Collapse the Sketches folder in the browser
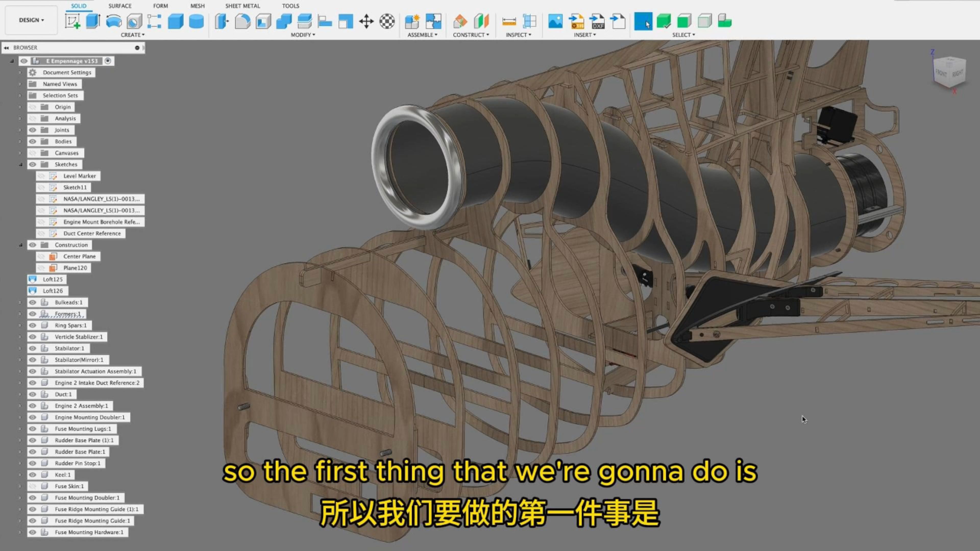Image resolution: width=980 pixels, height=551 pixels. [21, 164]
